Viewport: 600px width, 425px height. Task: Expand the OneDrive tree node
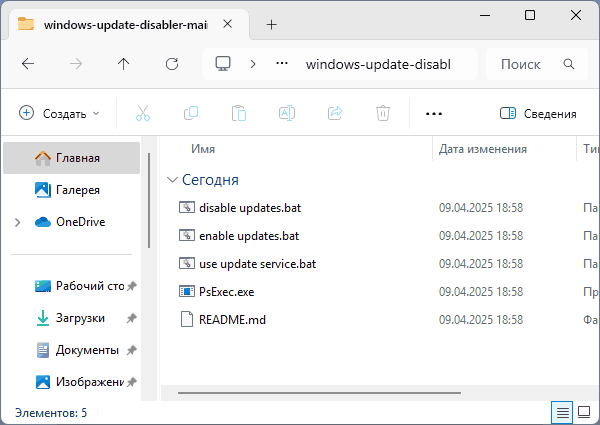pos(17,222)
